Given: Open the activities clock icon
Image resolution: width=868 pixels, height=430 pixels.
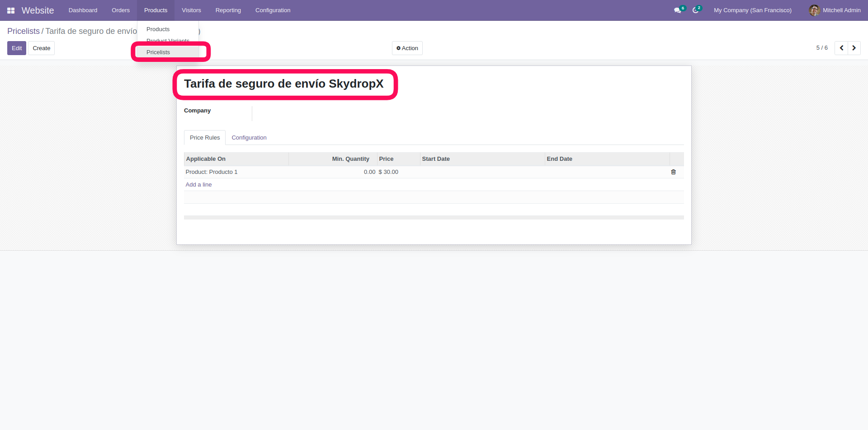Looking at the screenshot, I should [x=695, y=10].
